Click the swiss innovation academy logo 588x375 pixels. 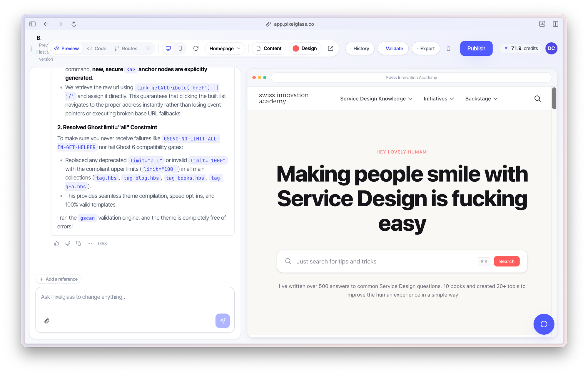pos(284,98)
